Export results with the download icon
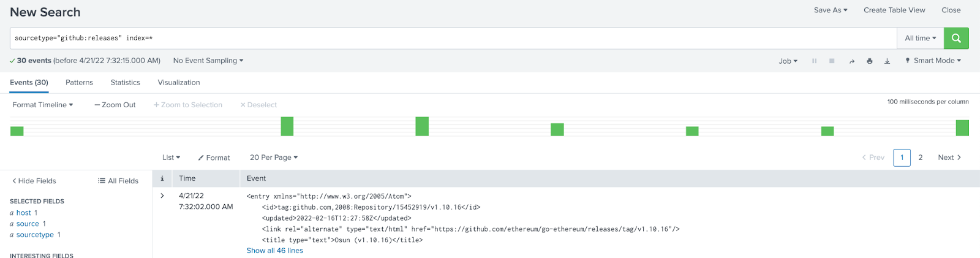 887,61
